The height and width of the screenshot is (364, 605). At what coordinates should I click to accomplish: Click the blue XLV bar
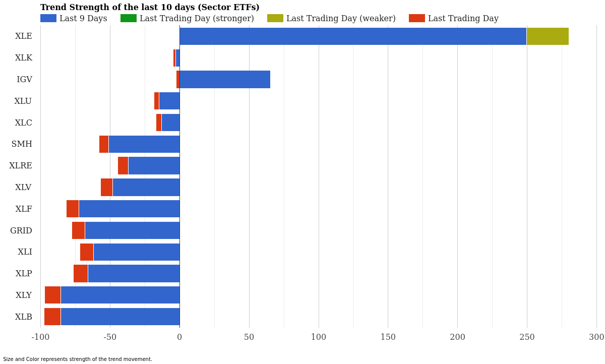tap(146, 187)
